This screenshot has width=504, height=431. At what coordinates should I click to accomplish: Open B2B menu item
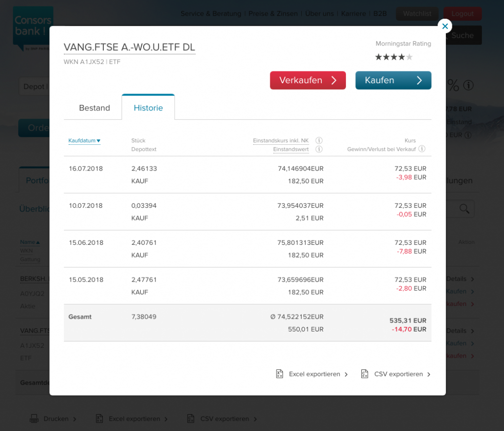(380, 13)
